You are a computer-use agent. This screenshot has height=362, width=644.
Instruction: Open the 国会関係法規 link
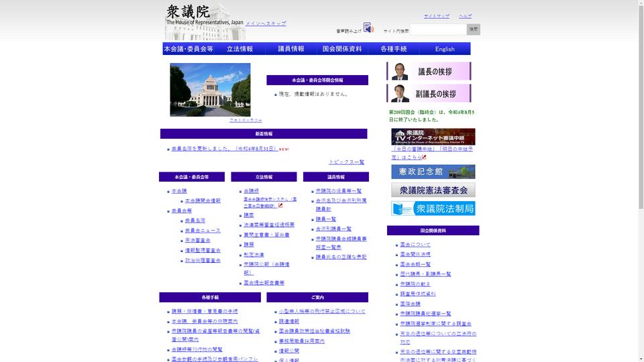coord(416,255)
